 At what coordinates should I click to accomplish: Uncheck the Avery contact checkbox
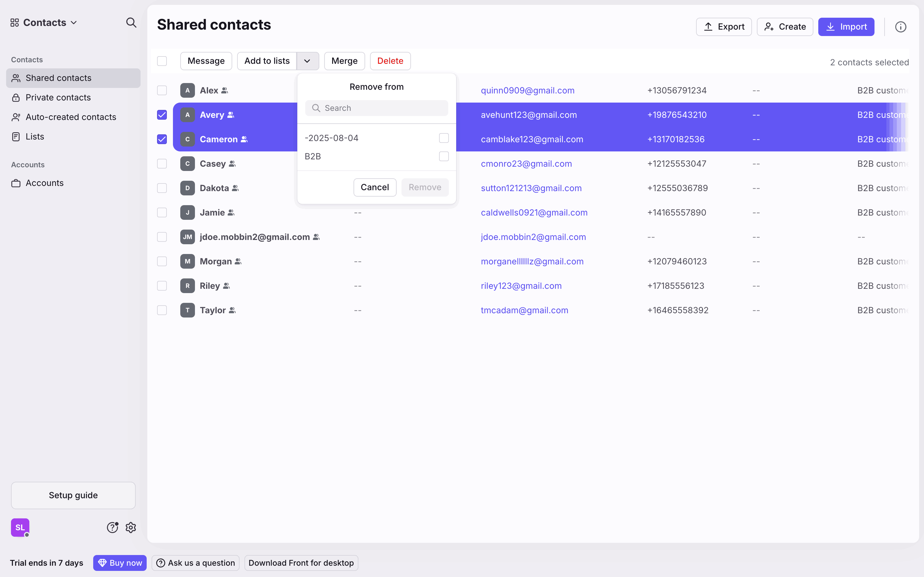tap(162, 115)
